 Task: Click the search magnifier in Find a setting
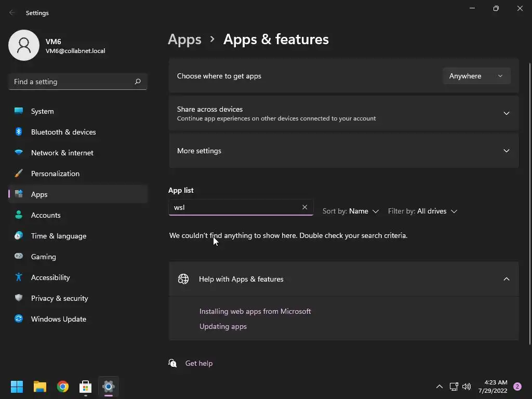pos(138,82)
